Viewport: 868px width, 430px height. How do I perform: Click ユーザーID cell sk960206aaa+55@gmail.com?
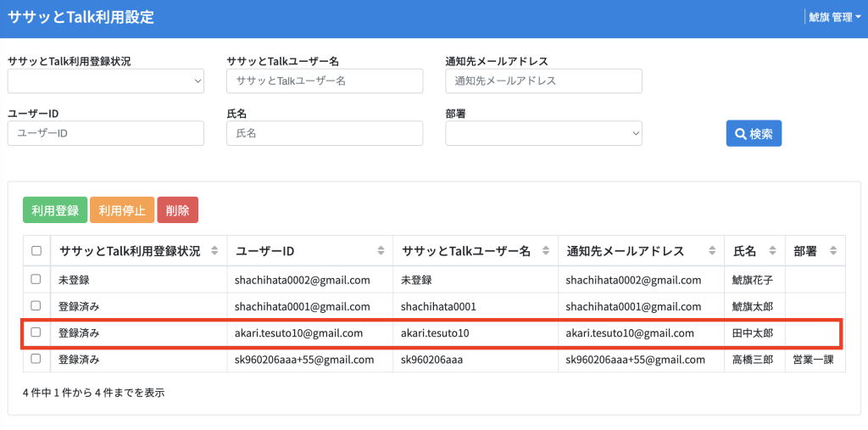click(x=304, y=360)
